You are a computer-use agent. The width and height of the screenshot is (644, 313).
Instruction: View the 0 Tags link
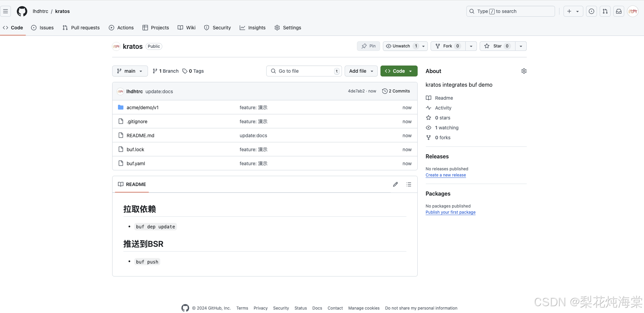[x=193, y=71]
